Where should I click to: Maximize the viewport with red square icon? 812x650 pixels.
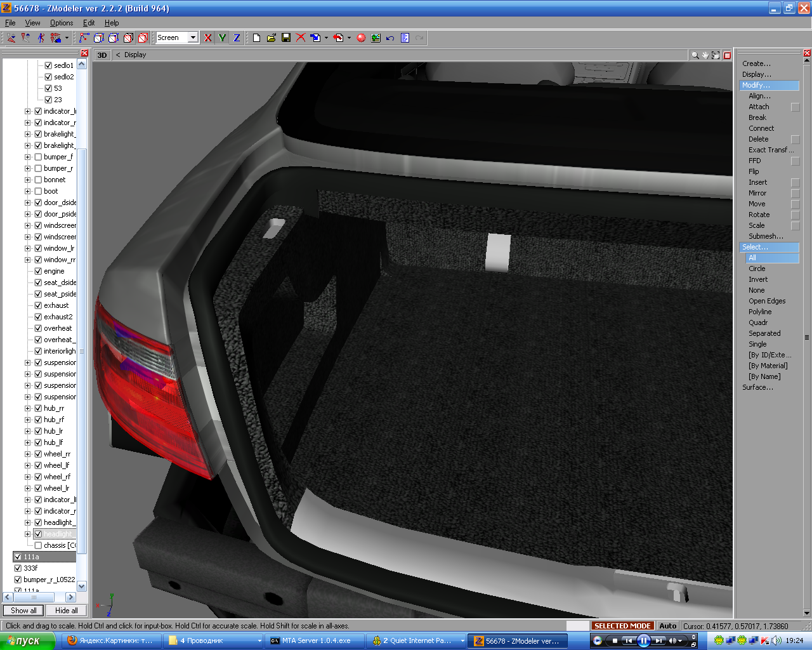[727, 55]
